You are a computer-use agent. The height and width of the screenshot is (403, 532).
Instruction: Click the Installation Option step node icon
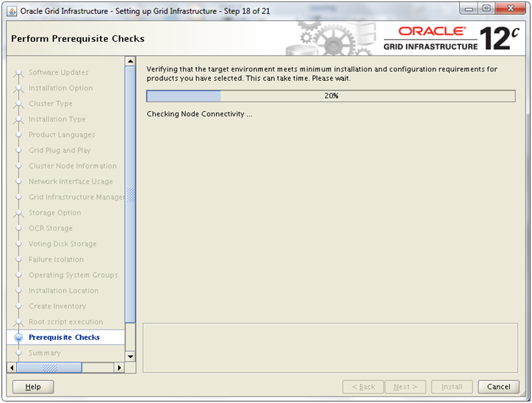(18, 88)
